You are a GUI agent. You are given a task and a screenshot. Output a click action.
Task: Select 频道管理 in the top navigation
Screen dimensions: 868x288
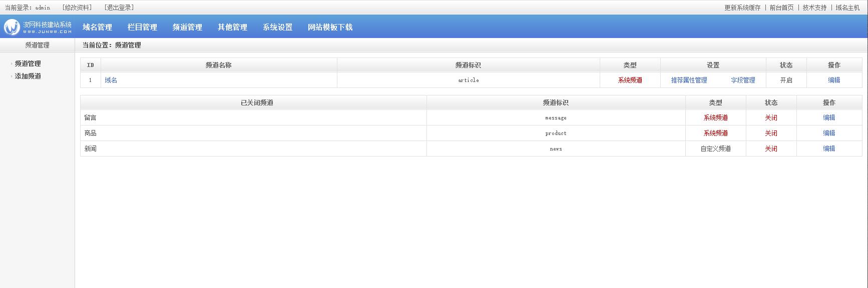(187, 27)
